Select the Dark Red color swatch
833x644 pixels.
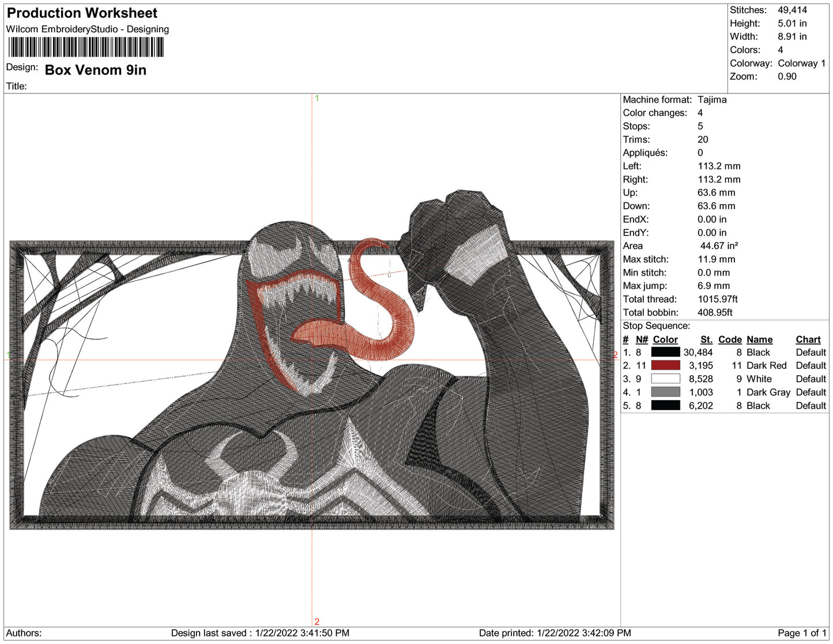click(x=665, y=366)
